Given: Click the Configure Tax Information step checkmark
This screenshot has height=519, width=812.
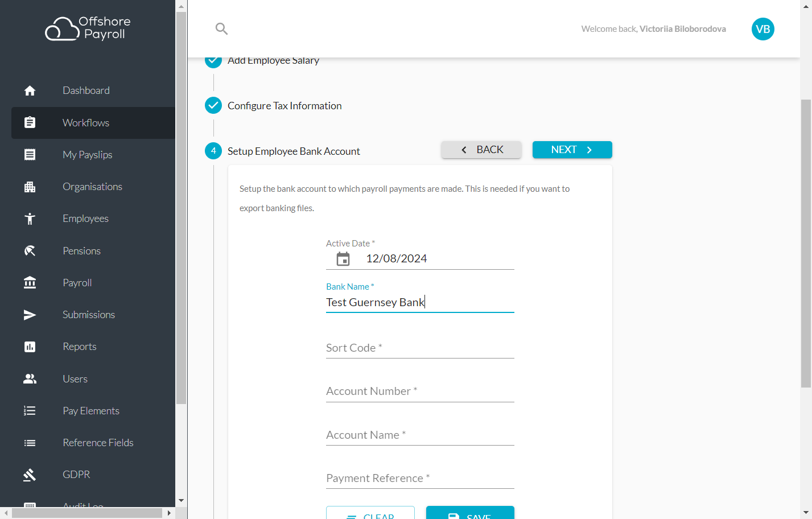Looking at the screenshot, I should [x=213, y=105].
